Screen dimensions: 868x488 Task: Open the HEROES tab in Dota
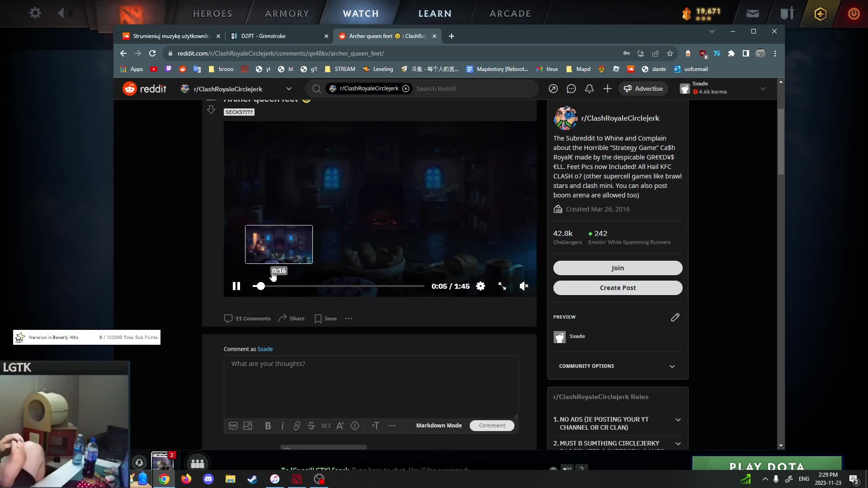[212, 14]
